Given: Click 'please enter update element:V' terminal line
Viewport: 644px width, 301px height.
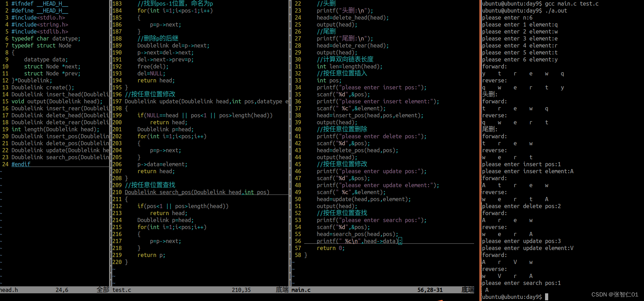Looking at the screenshot, I should pos(528,248).
